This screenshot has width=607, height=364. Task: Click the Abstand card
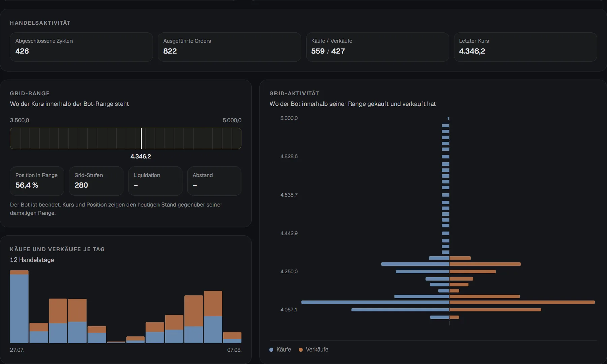pos(214,181)
